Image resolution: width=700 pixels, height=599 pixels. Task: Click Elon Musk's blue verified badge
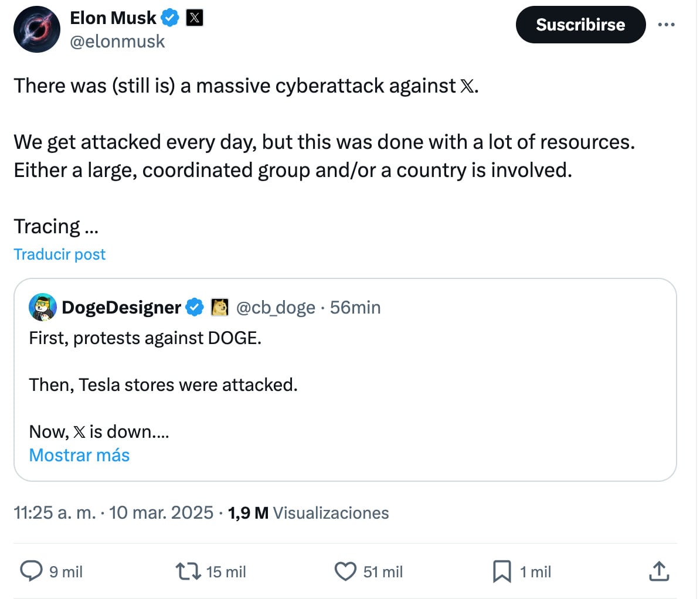pos(170,18)
